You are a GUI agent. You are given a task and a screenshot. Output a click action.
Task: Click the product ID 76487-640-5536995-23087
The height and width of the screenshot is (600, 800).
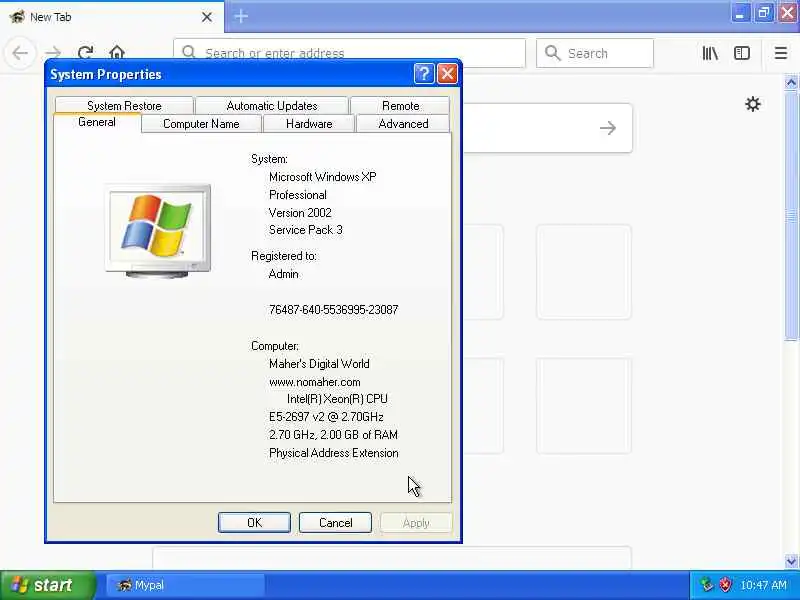pyautogui.click(x=333, y=310)
